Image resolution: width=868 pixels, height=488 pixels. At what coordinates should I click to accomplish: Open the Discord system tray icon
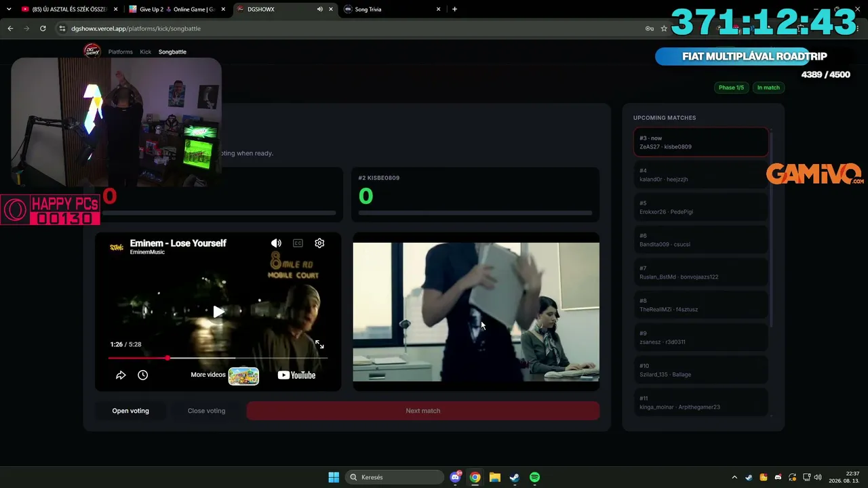(x=778, y=477)
